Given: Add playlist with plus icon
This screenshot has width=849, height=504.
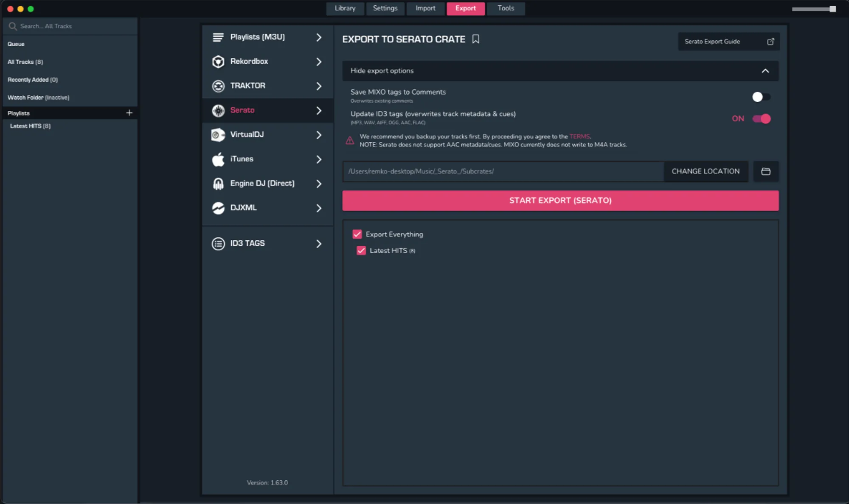Looking at the screenshot, I should (x=129, y=113).
